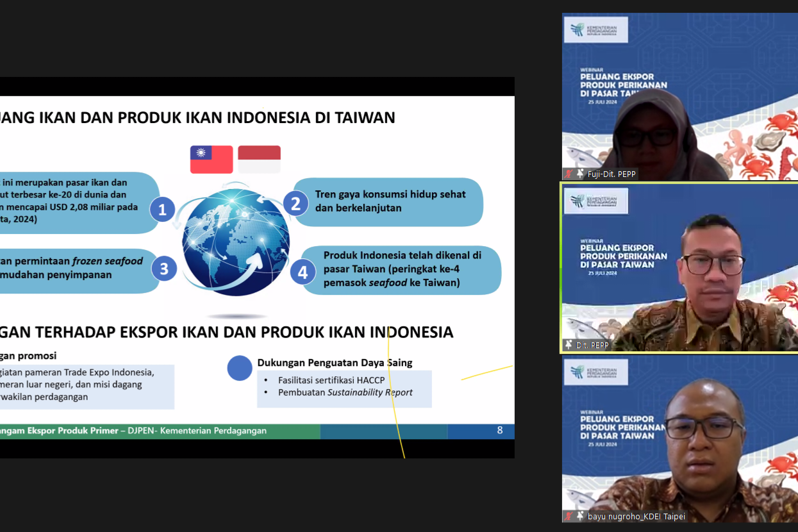Click "Tren gaya konsumsi hidup sehat" text

tap(390, 194)
